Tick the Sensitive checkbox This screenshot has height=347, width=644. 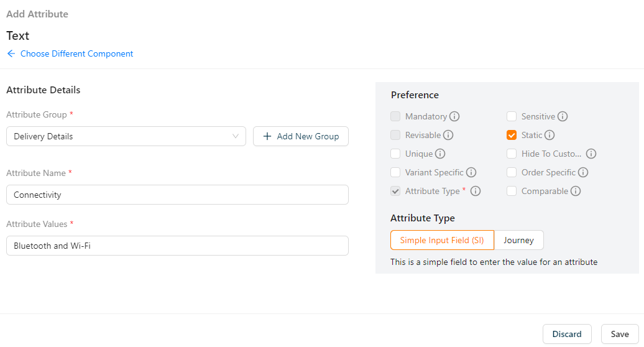point(512,116)
